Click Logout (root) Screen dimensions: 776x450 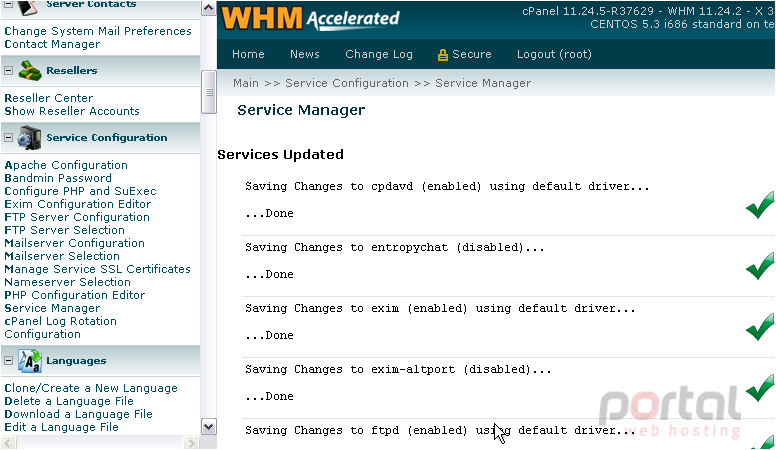pos(554,54)
